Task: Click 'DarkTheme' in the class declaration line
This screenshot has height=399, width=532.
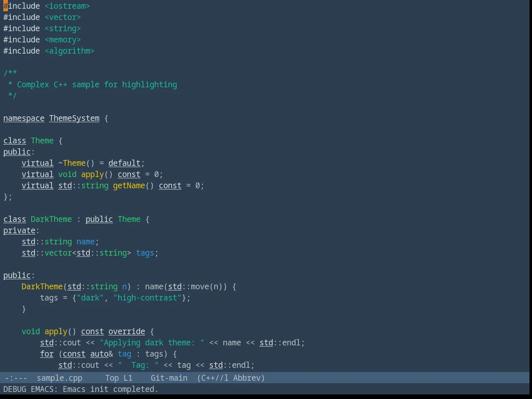Action: [x=51, y=219]
